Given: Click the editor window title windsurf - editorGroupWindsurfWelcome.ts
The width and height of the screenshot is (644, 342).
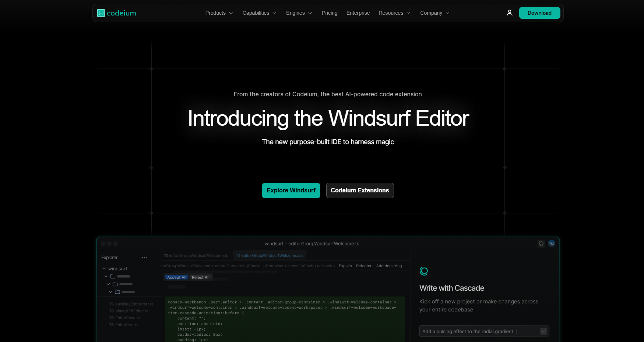Looking at the screenshot, I should (312, 244).
